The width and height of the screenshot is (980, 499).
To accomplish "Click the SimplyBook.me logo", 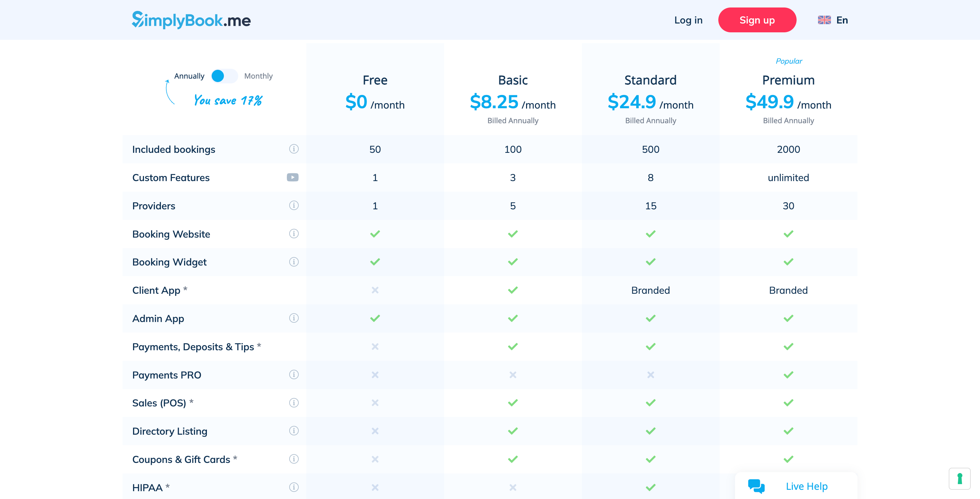I will pyautogui.click(x=191, y=20).
